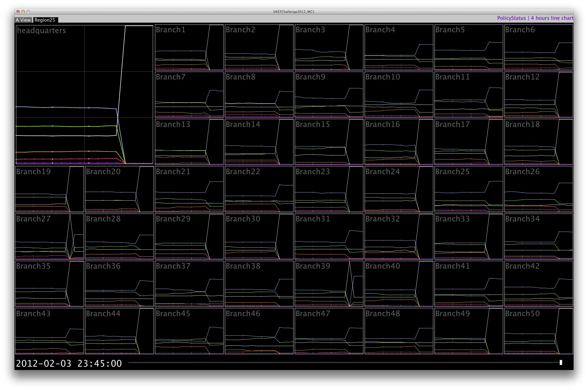
Task: Click the 4 hours line chart link
Action: click(x=552, y=18)
